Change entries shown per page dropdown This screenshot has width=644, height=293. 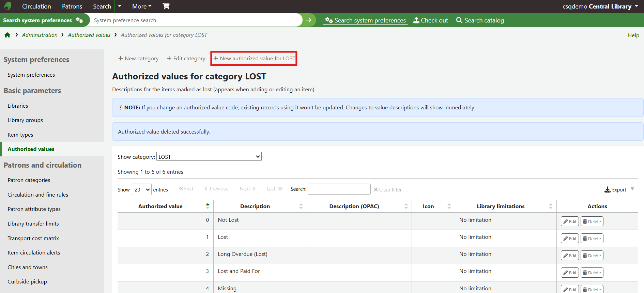click(x=141, y=190)
